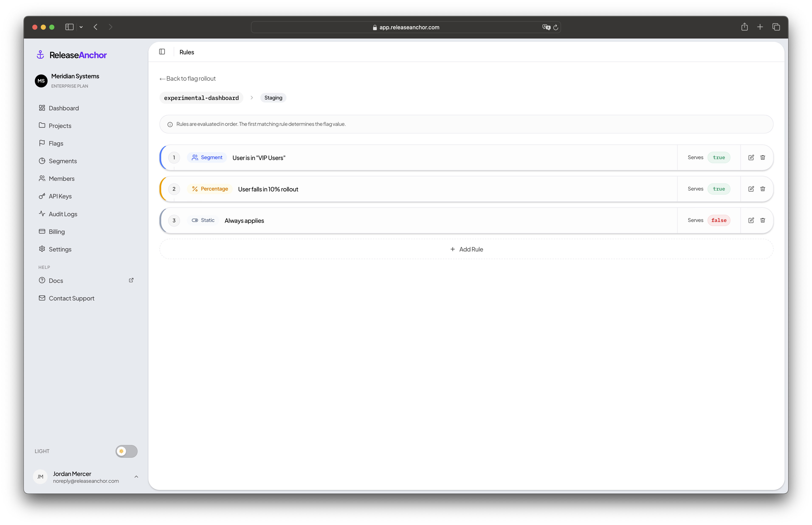Click the JM user avatar
The width and height of the screenshot is (812, 525).
[40, 477]
